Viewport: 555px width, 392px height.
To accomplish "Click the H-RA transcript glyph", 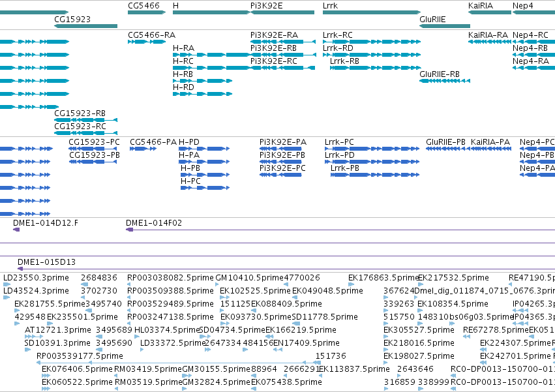I will coord(211,55).
